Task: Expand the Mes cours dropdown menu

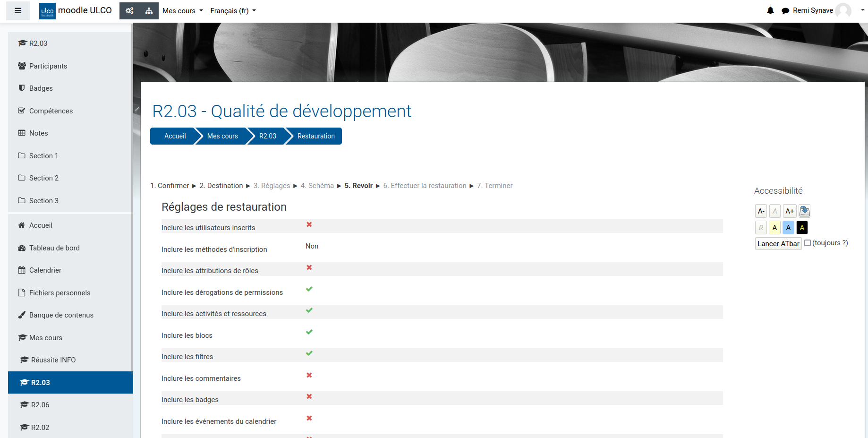Action: (182, 11)
